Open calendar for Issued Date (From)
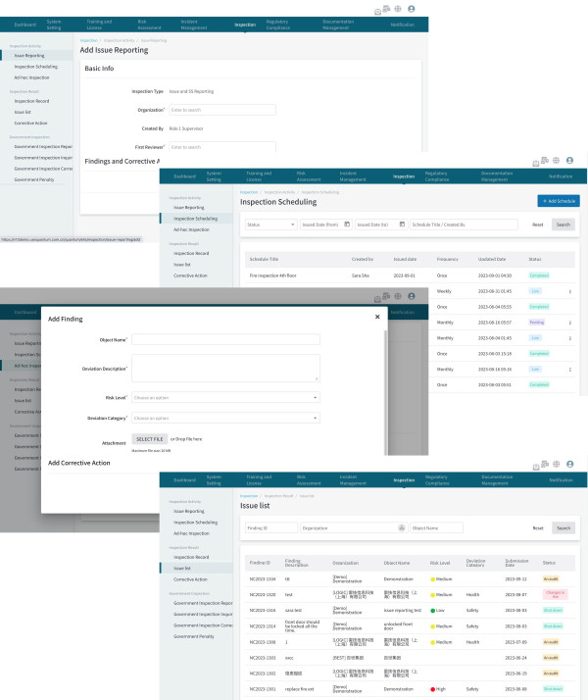Viewport: 588px width, 700px height. tap(348, 225)
